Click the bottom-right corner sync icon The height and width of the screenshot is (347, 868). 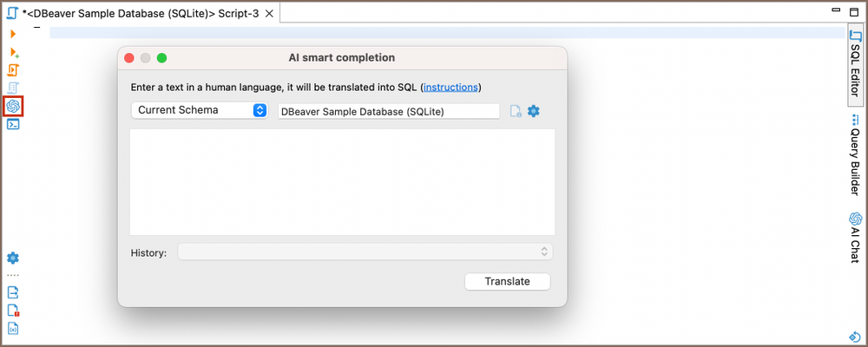pos(854,337)
